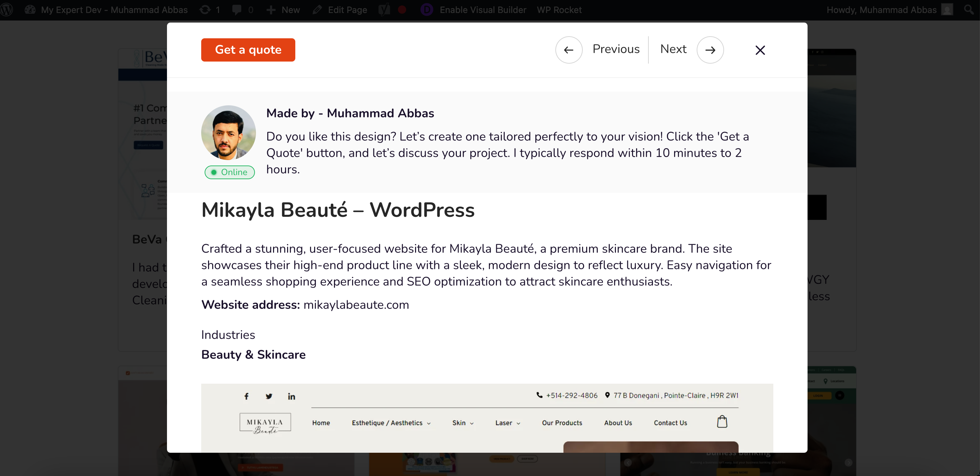Click the Previous label
980x476 pixels.
(x=616, y=49)
